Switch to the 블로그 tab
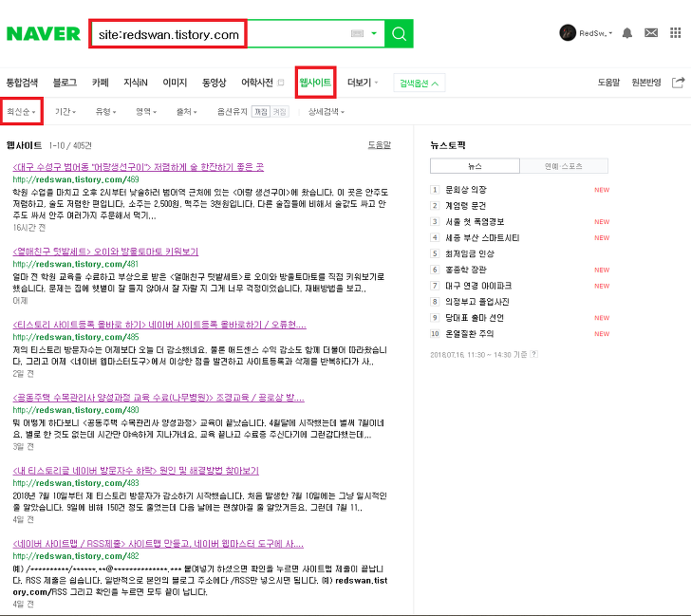Viewport: 691px width, 616px height. [65, 83]
